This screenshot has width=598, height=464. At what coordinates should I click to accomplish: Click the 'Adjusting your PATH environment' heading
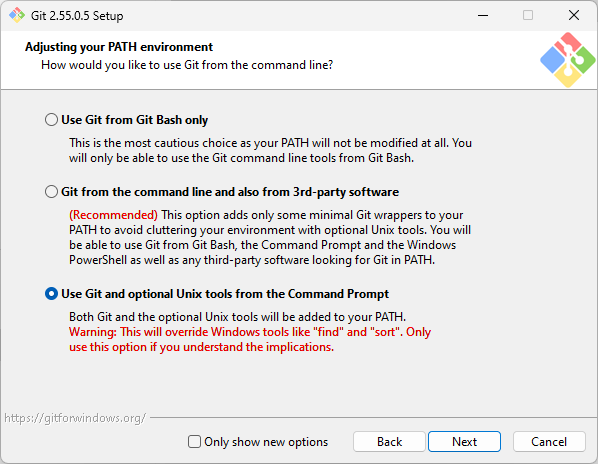(x=119, y=47)
